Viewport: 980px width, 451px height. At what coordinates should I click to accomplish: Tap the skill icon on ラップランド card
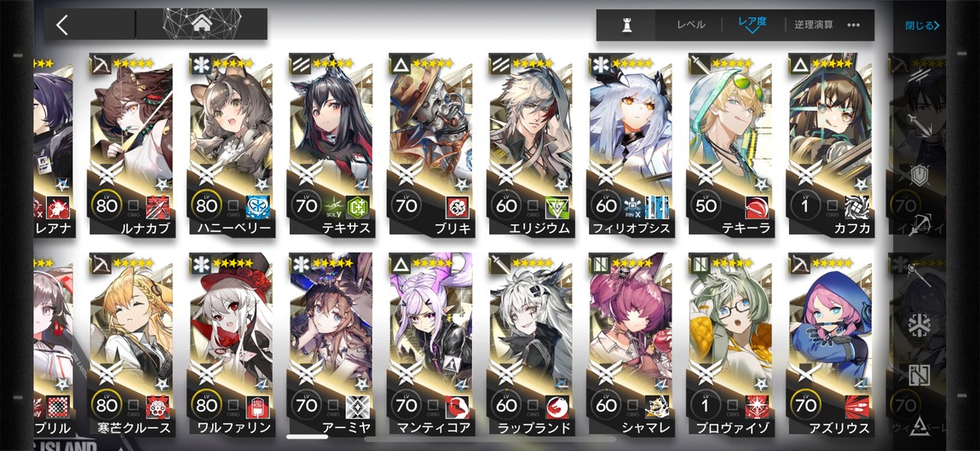click(x=557, y=407)
